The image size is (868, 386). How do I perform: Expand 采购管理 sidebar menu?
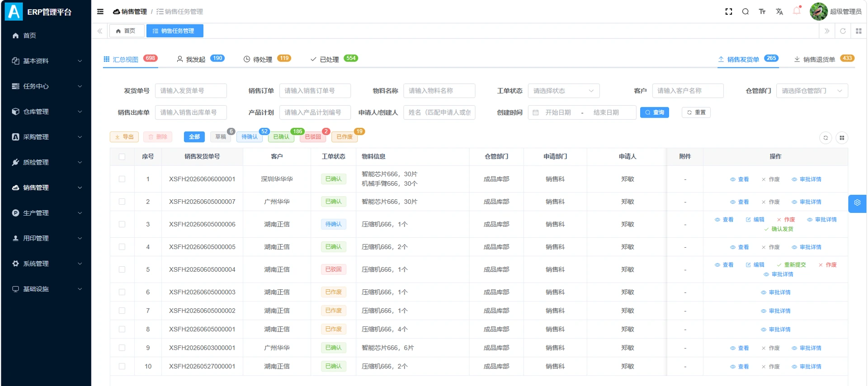(45, 137)
